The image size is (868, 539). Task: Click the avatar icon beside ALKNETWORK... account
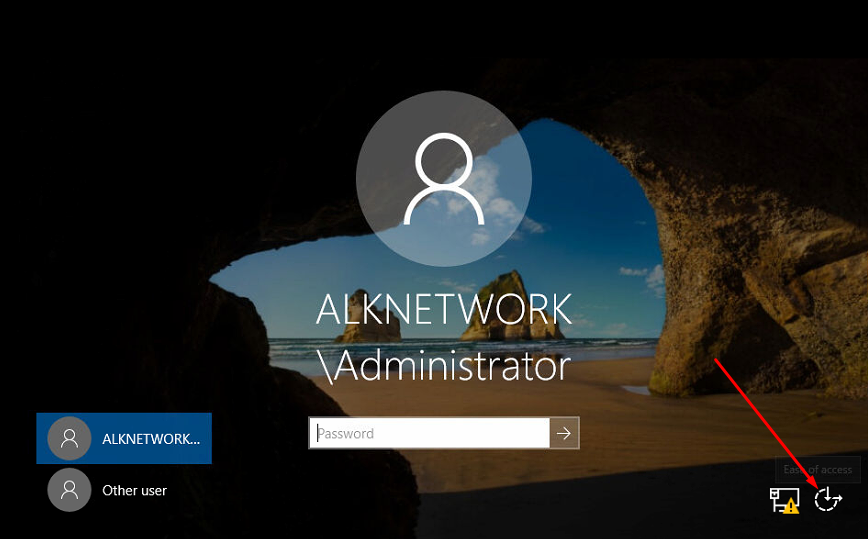coord(69,438)
